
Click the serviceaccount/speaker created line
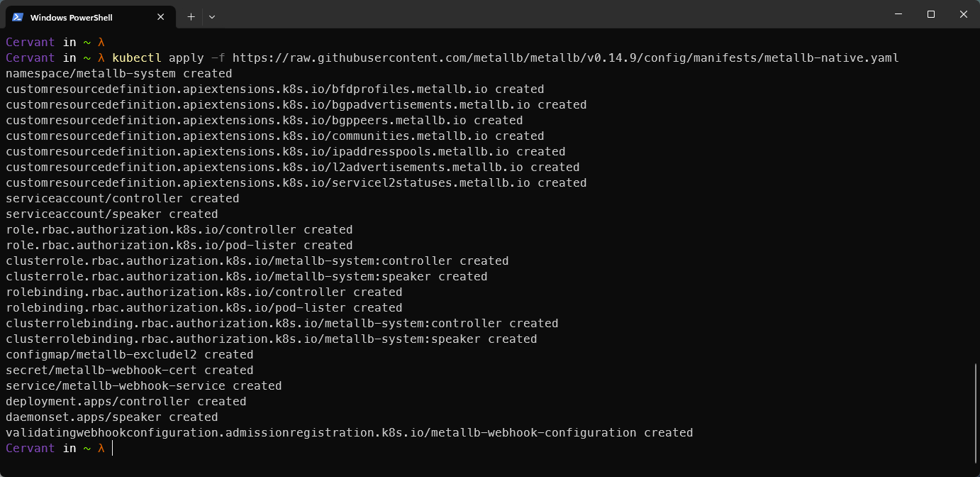click(x=111, y=214)
